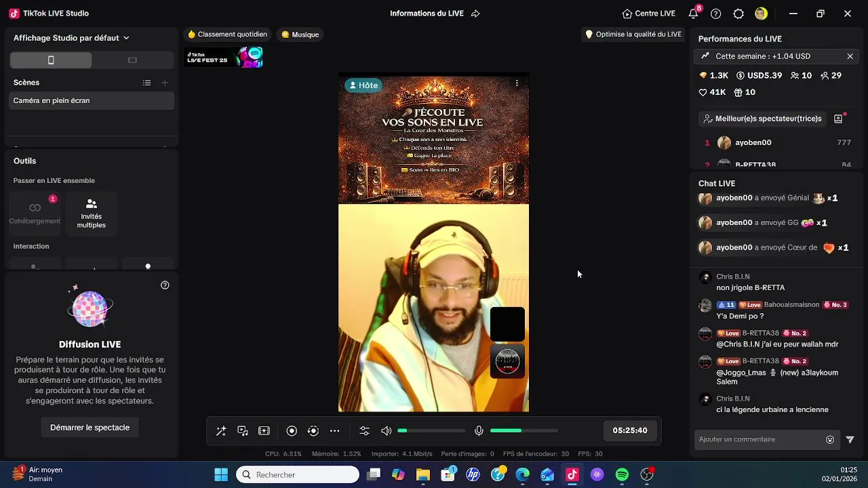Click Chris B.I.N comment 'non jrigole B-RETTA'
This screenshot has width=868, height=488.
click(750, 287)
